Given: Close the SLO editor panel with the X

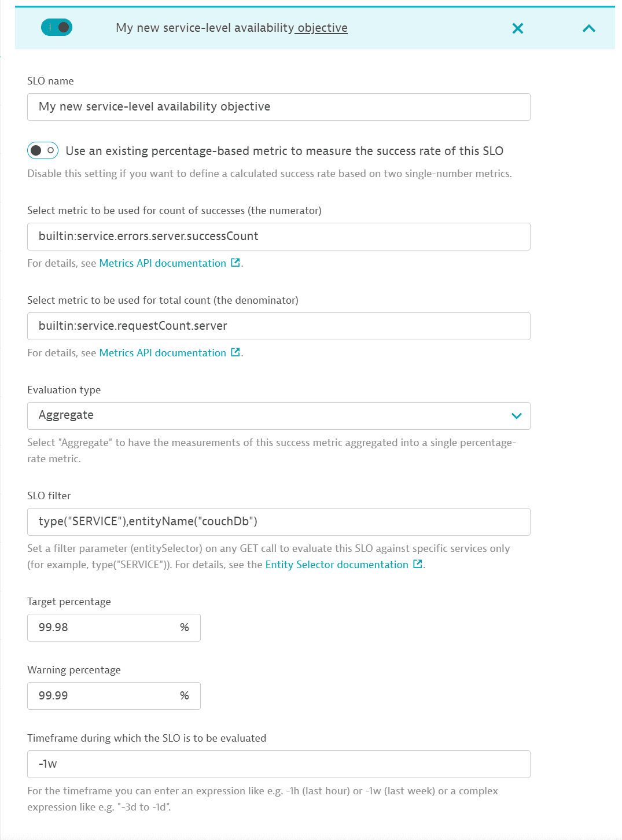Looking at the screenshot, I should click(x=517, y=28).
